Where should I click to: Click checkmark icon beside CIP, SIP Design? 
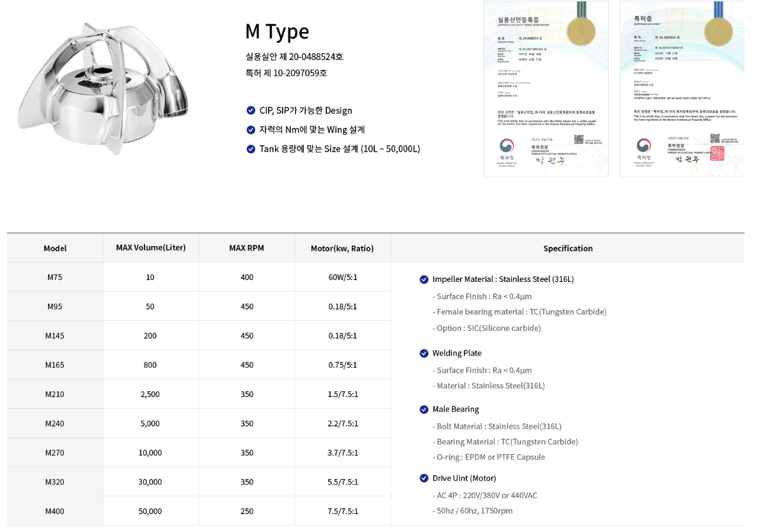tap(251, 111)
